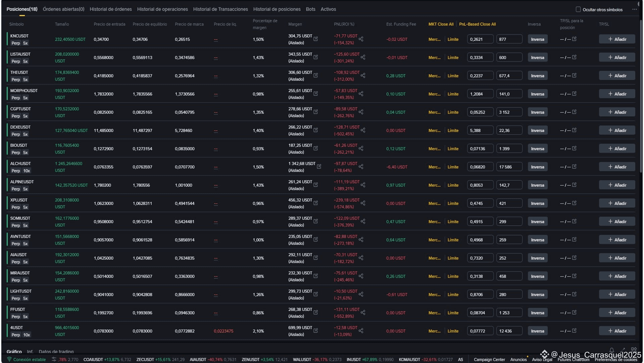Open the three-dot more options menu
This screenshot has width=644, height=363.
[634, 9]
